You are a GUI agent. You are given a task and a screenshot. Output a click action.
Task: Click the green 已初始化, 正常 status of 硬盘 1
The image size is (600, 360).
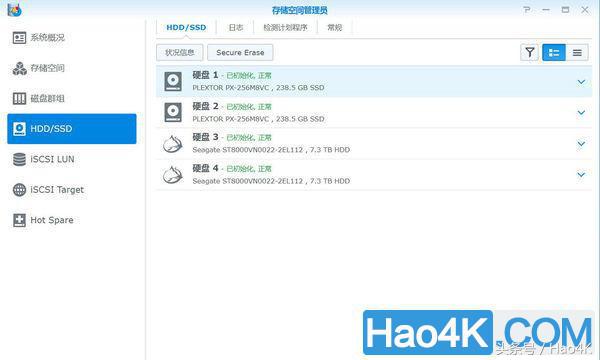coord(249,76)
